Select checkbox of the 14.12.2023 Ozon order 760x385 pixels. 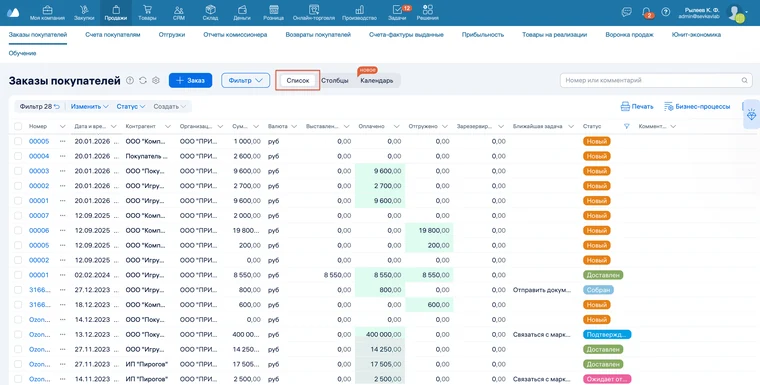pos(18,320)
